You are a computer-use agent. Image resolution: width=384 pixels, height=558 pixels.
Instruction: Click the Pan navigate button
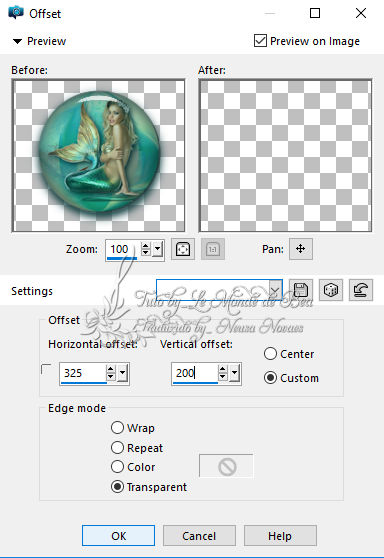click(301, 249)
